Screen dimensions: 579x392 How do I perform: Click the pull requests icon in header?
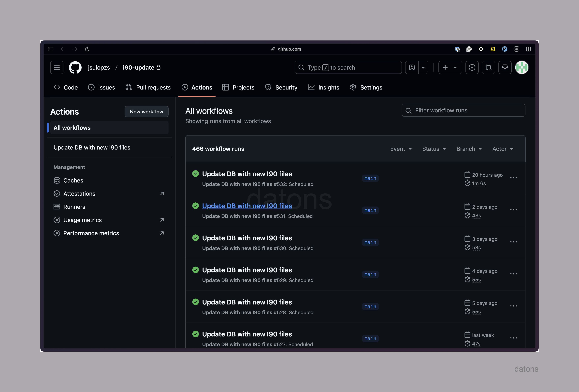(x=488, y=68)
